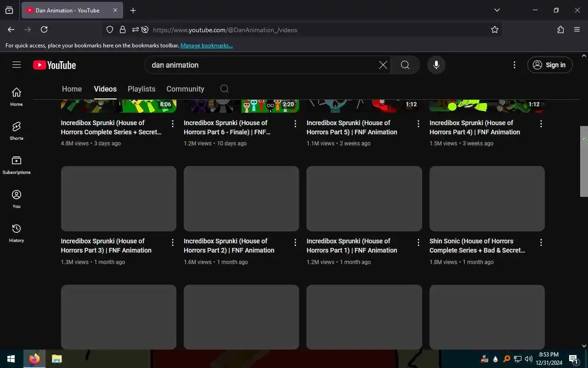This screenshot has width=588, height=368.
Task: Click the magnifier search button
Action: (x=405, y=65)
